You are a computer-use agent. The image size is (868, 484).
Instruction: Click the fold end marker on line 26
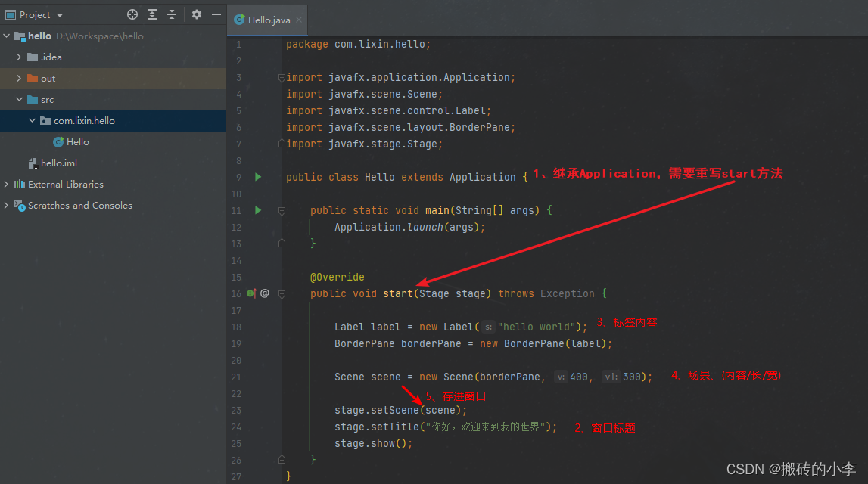click(282, 460)
